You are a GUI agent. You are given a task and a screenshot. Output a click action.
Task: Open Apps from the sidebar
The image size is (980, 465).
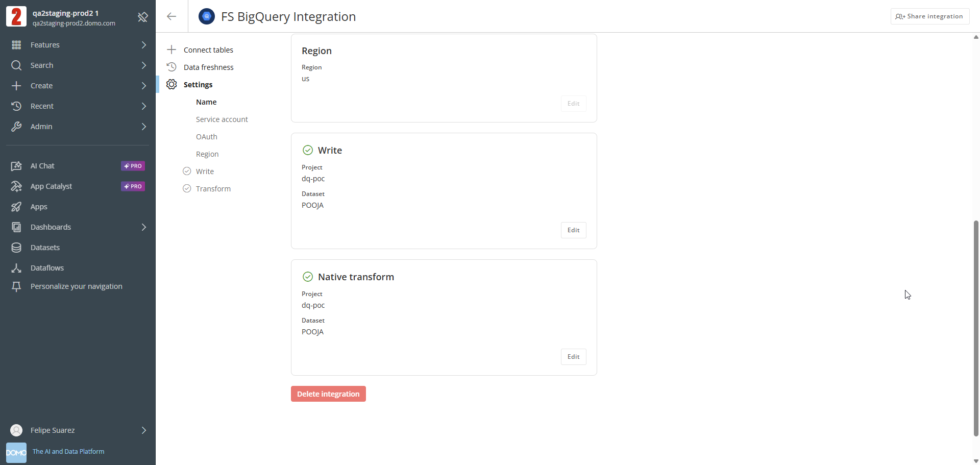coord(39,207)
